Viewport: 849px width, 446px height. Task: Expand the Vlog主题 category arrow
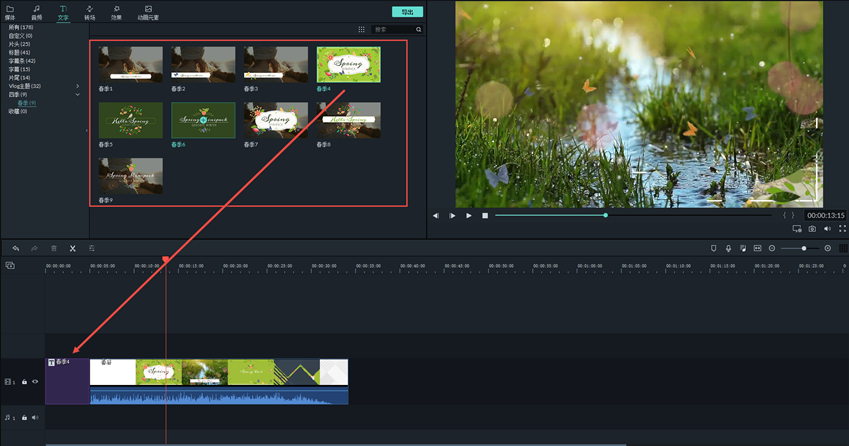[78, 86]
